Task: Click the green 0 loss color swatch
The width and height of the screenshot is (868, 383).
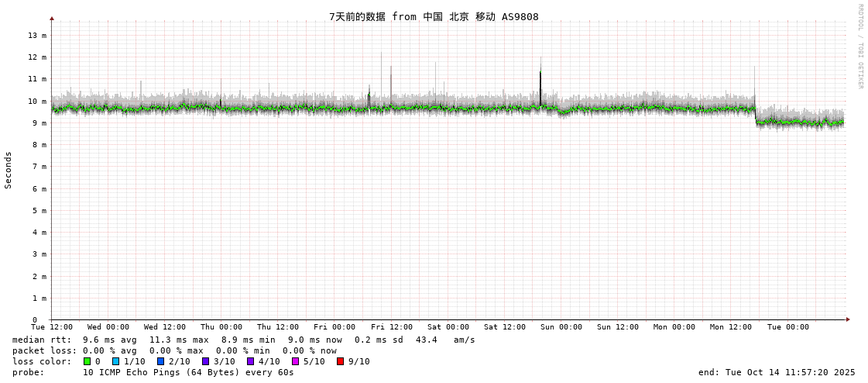Action: [87, 361]
